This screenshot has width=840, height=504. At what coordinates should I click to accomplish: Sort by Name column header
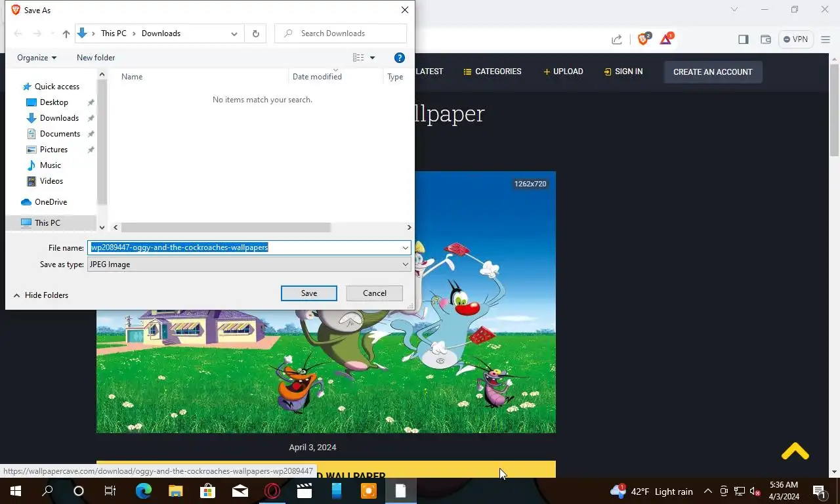pyautogui.click(x=132, y=77)
